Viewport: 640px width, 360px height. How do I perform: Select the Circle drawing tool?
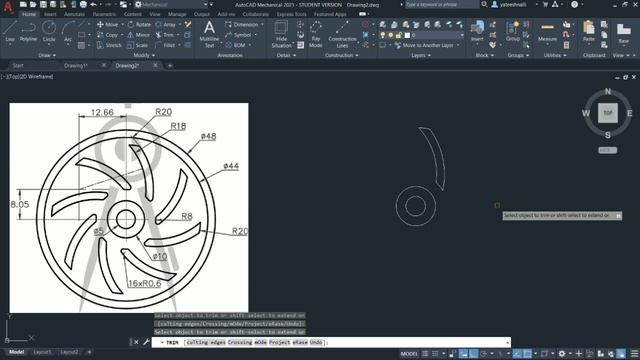pyautogui.click(x=49, y=31)
